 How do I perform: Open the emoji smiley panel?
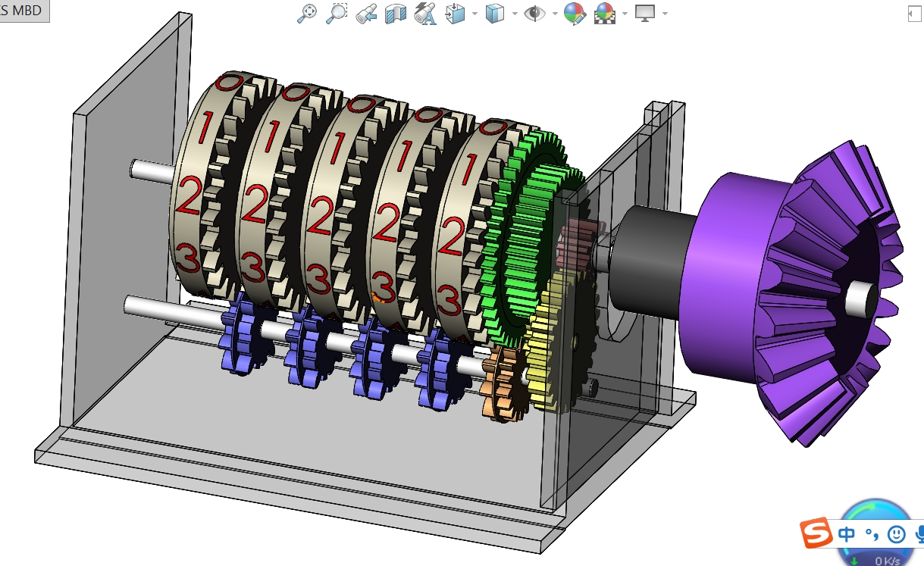click(897, 534)
